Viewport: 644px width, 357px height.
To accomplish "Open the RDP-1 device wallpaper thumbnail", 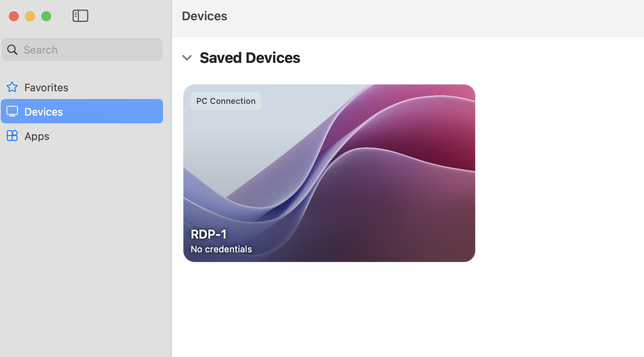I will point(329,173).
